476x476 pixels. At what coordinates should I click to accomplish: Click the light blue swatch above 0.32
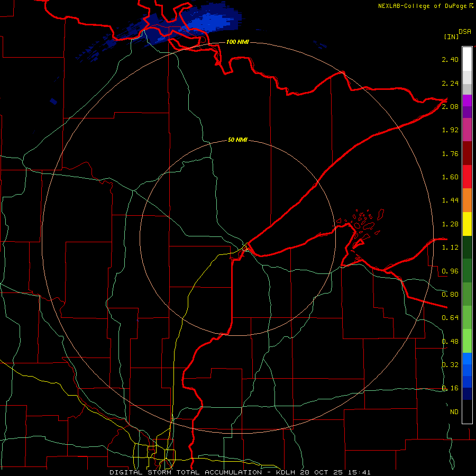click(x=467, y=359)
